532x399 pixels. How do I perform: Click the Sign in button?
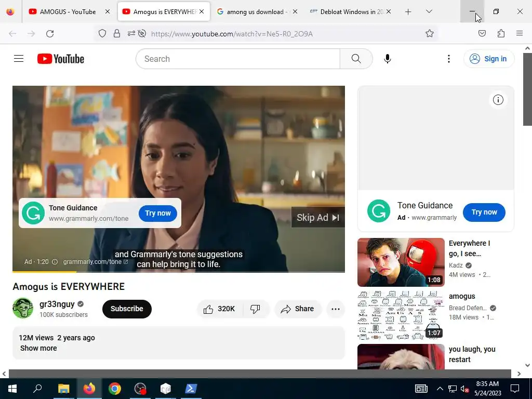(488, 59)
